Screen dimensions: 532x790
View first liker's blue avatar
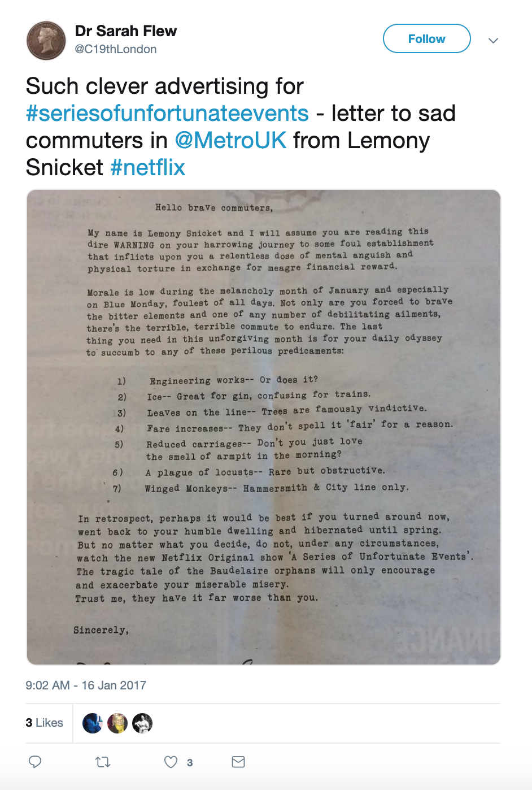tap(93, 723)
